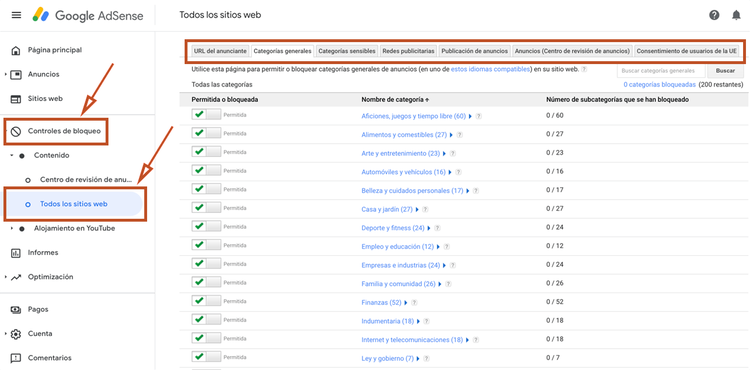Viewport: 750px width, 370px height.
Task: Click the Página principal home icon
Action: coord(16,50)
